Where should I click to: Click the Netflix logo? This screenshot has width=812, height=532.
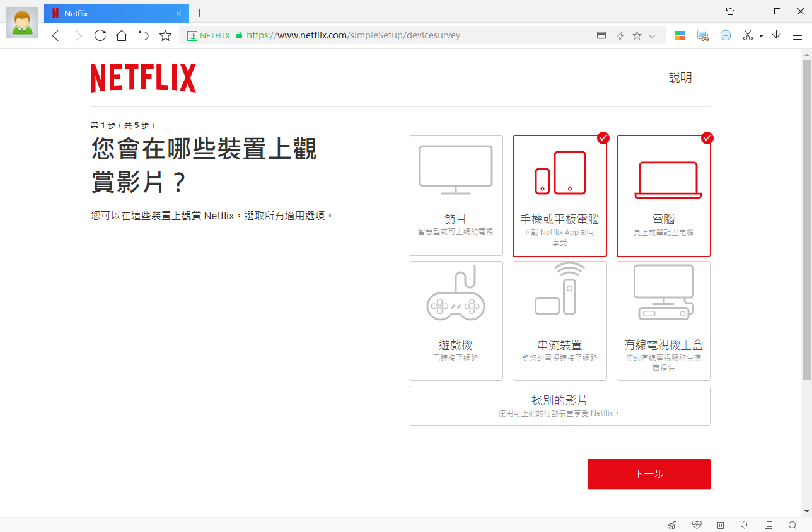point(143,78)
